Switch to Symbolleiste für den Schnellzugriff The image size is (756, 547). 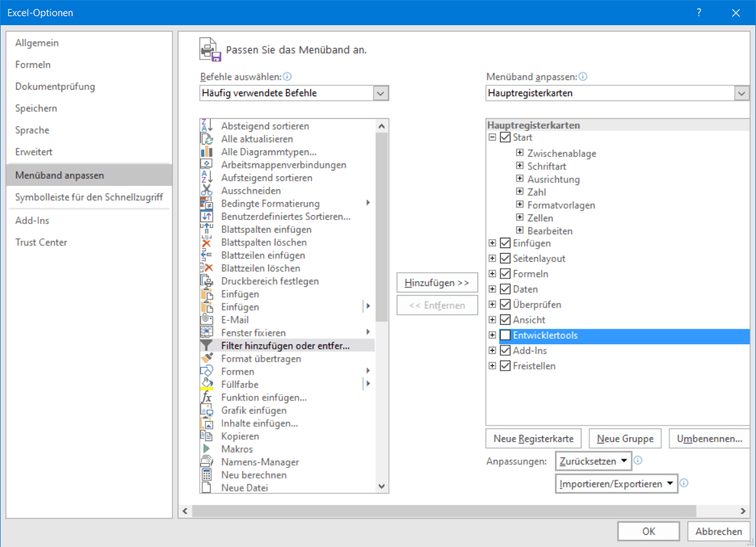coord(89,197)
